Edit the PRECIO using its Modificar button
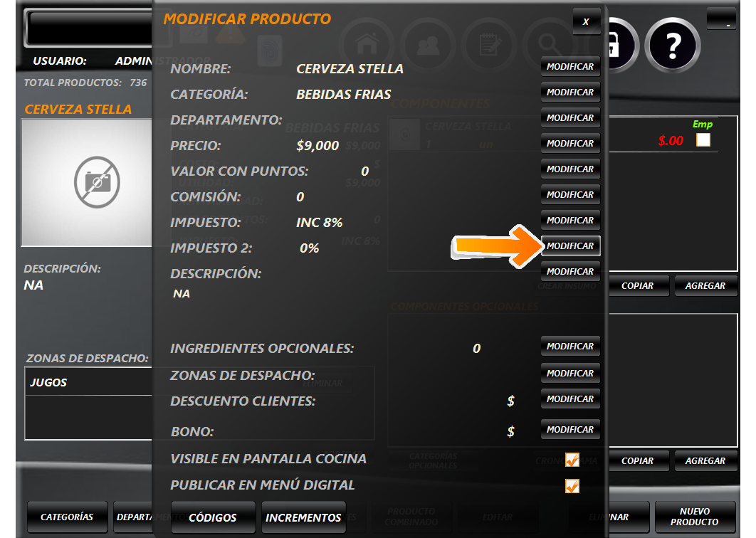This screenshot has height=538, width=756. click(x=570, y=144)
